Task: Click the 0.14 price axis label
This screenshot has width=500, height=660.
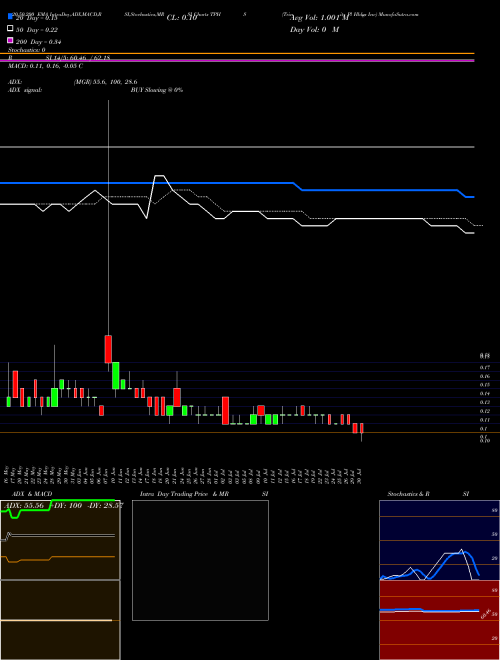Action: click(484, 394)
